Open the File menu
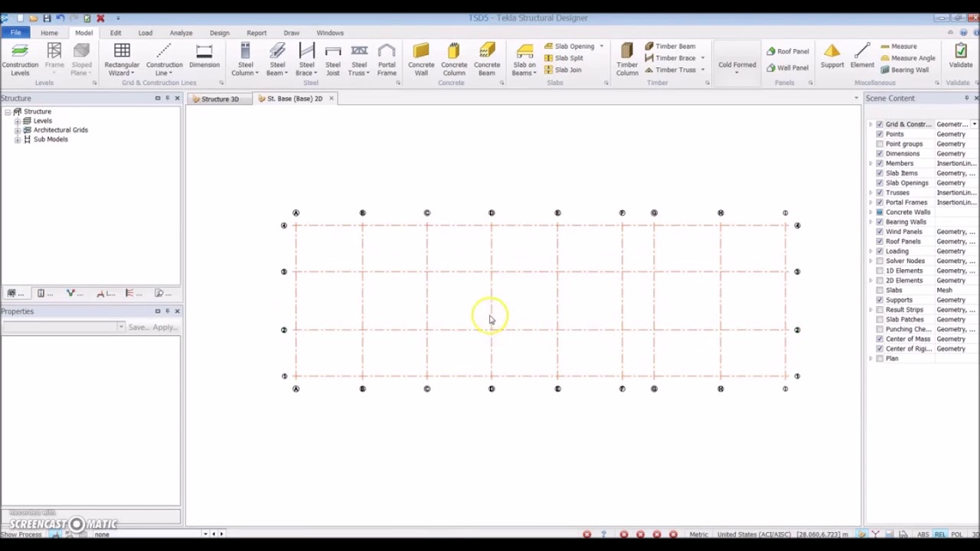 point(15,33)
